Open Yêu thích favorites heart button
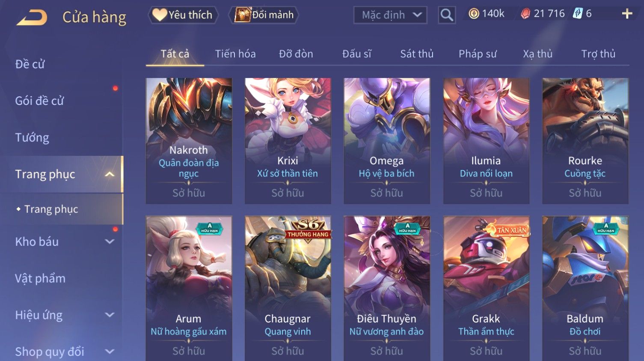This screenshot has height=361, width=644. coord(183,15)
